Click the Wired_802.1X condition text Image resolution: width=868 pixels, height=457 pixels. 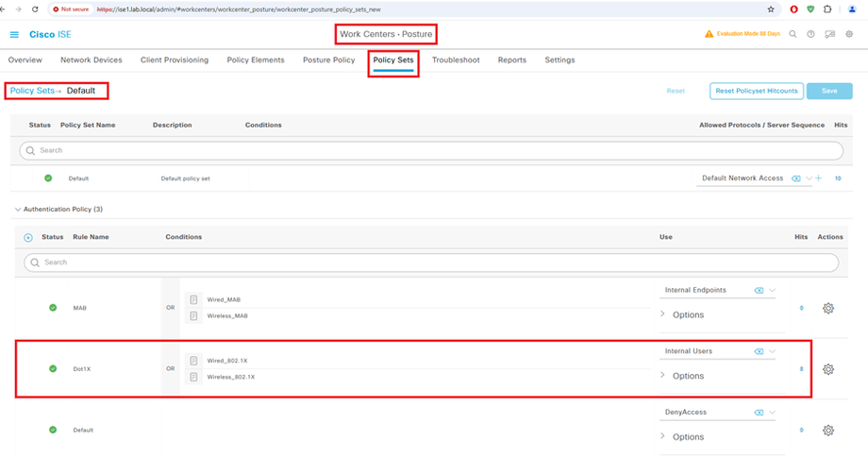(x=227, y=361)
